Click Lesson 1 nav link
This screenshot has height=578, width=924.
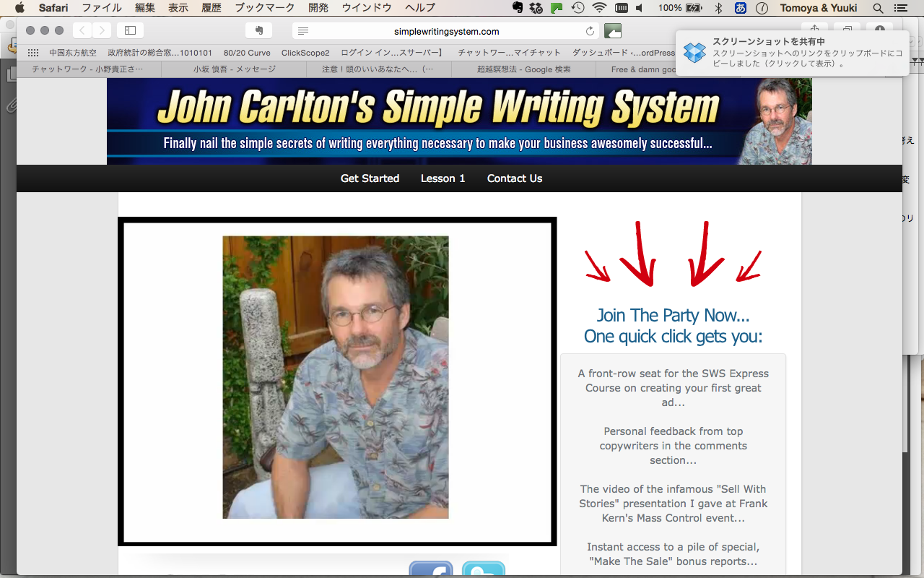[x=443, y=178]
